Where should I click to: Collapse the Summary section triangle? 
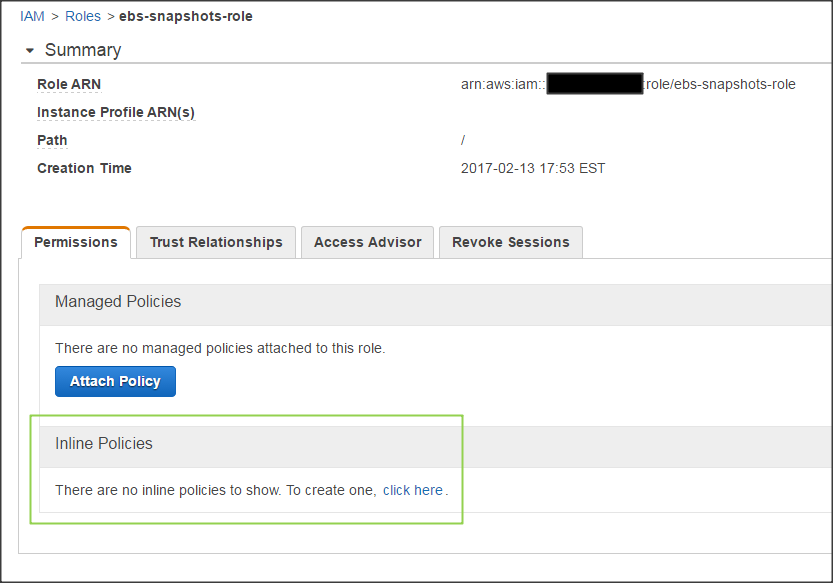30,50
